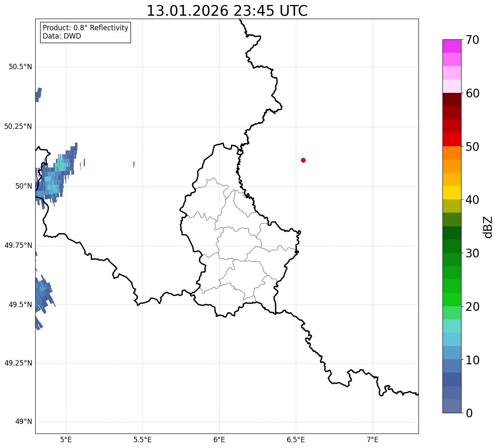Select the lowest grey-blue colorbar swatch at 0
Image resolution: width=498 pixels, height=448 pixels.
pos(452,406)
